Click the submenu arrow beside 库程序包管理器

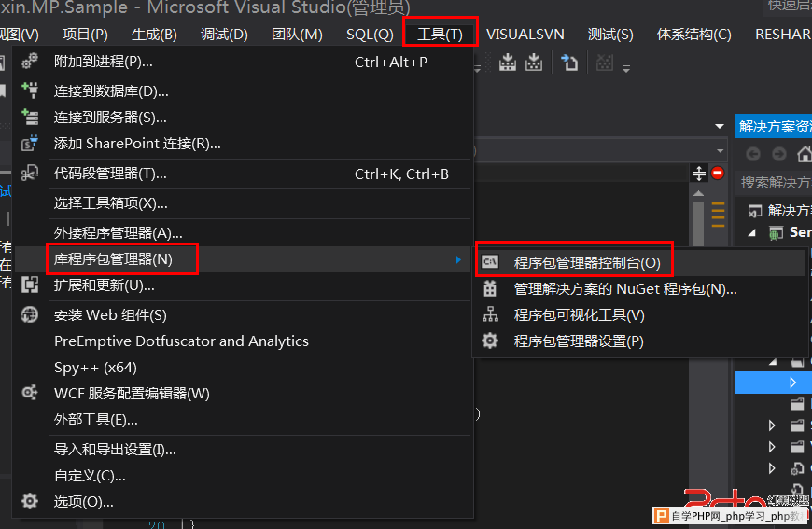(458, 259)
